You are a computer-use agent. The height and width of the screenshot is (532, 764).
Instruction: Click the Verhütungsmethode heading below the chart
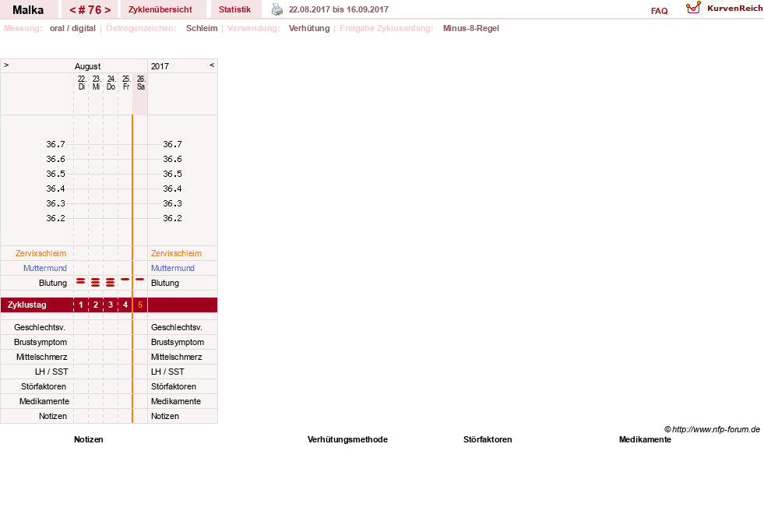(x=347, y=439)
